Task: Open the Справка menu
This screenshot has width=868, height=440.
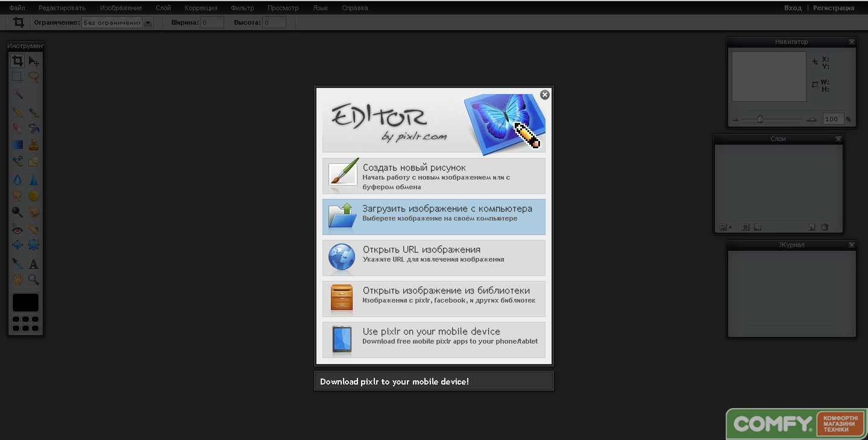Action: [355, 8]
